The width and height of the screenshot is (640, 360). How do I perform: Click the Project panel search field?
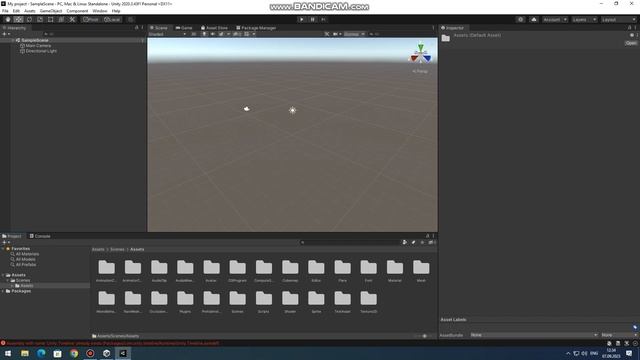pos(350,242)
